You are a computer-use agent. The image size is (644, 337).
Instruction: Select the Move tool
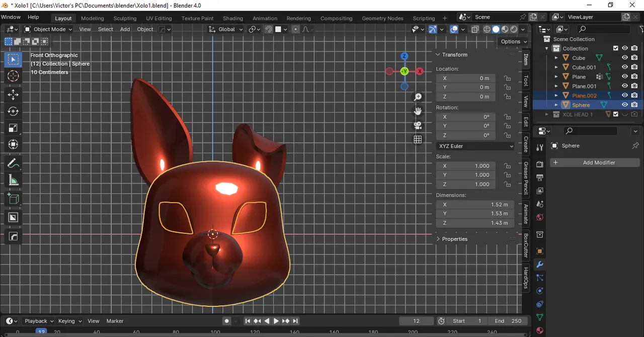[x=13, y=95]
